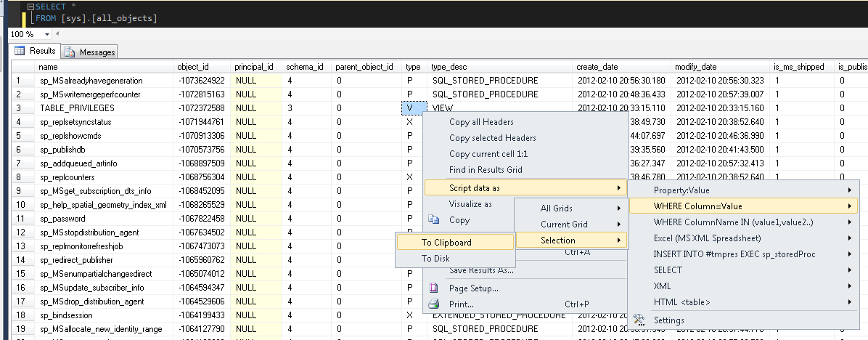The height and width of the screenshot is (340, 868).
Task: Select row header number 10
Action: [23, 205]
